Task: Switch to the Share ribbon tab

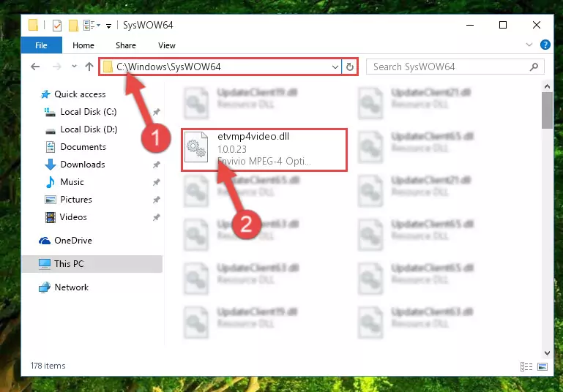Action: tap(126, 45)
